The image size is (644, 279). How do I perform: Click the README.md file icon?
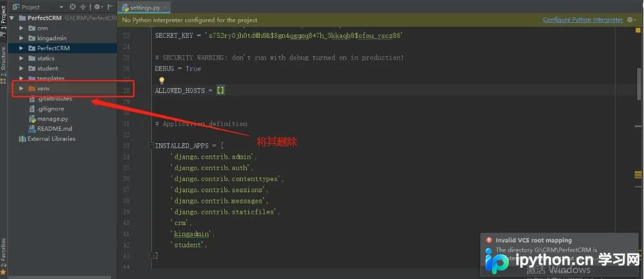tap(32, 128)
